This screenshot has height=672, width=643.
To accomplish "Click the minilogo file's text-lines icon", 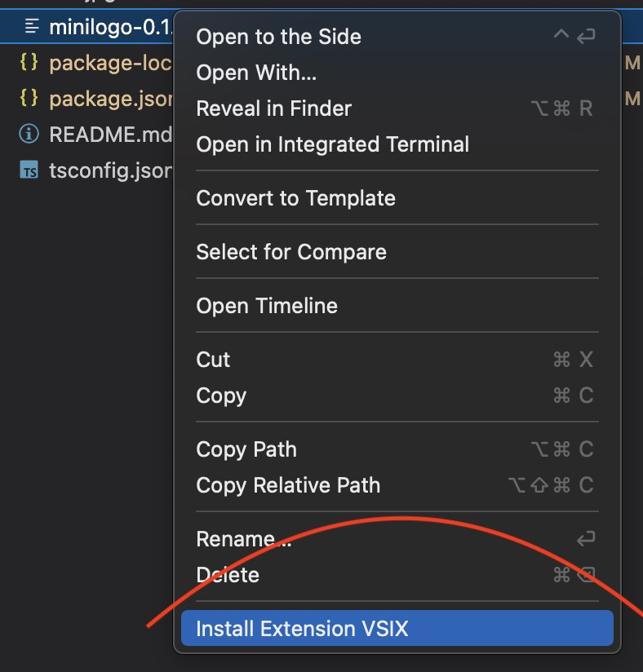I will pos(32,27).
